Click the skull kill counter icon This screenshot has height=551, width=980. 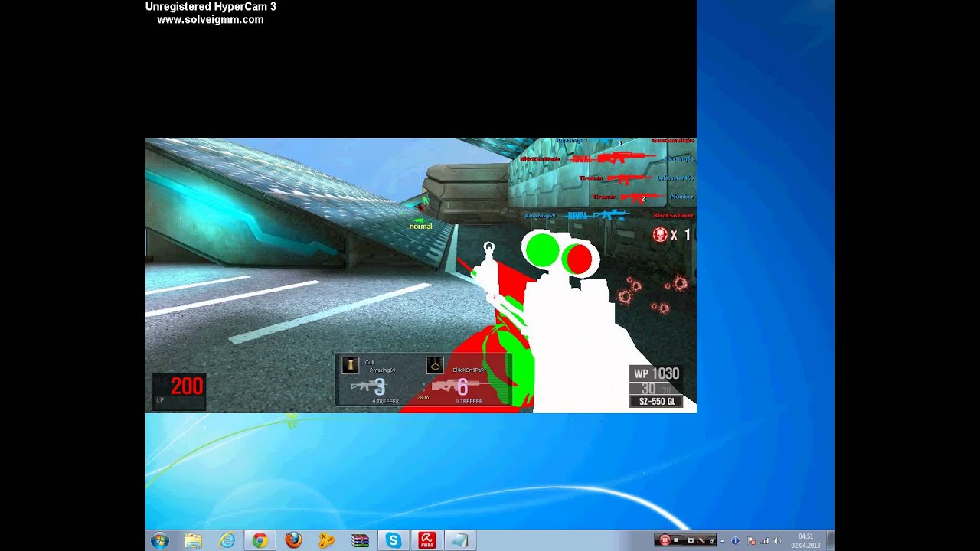[660, 235]
